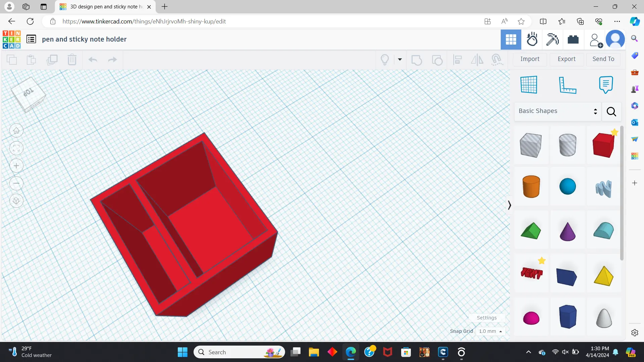Screen dimensions: 644x362
Task: Click the Copy toolbar icon
Action: tap(12, 60)
